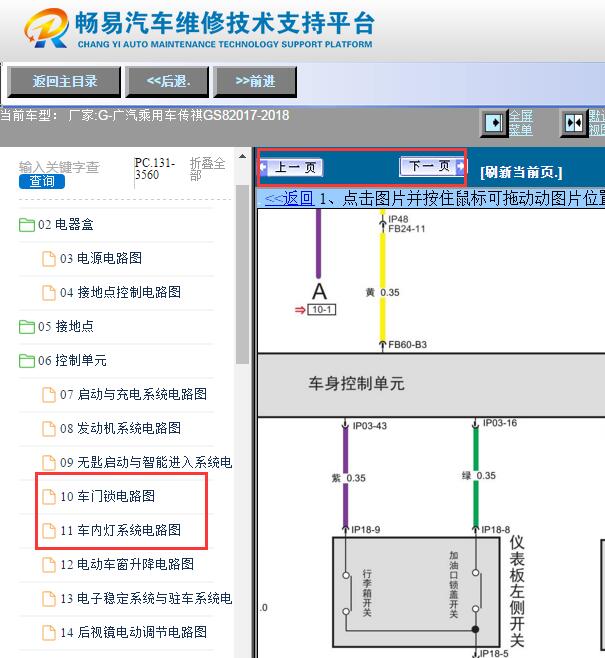This screenshot has width=605, height=658.
Task: Click the PC.131-3560 text
Action: [154, 169]
